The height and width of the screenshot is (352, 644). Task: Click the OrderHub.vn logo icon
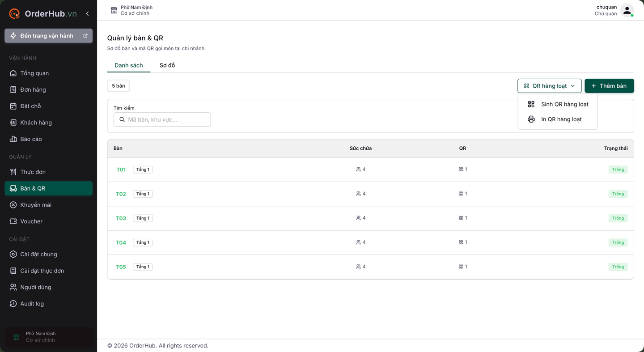point(14,14)
